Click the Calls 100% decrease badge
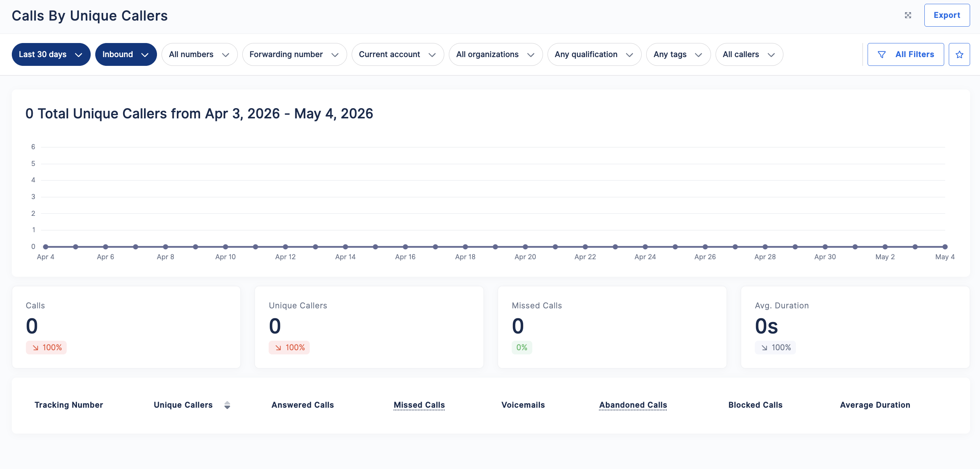Viewport: 980px width, 469px height. click(x=46, y=348)
